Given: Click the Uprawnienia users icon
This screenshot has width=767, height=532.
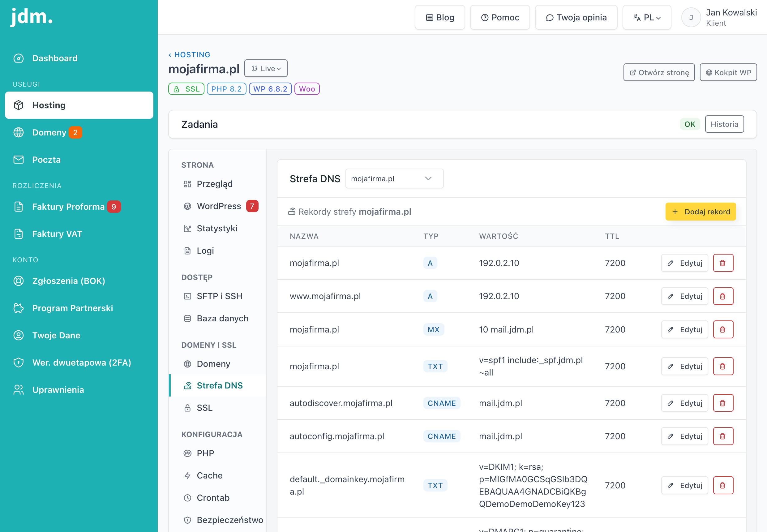Looking at the screenshot, I should click(19, 390).
